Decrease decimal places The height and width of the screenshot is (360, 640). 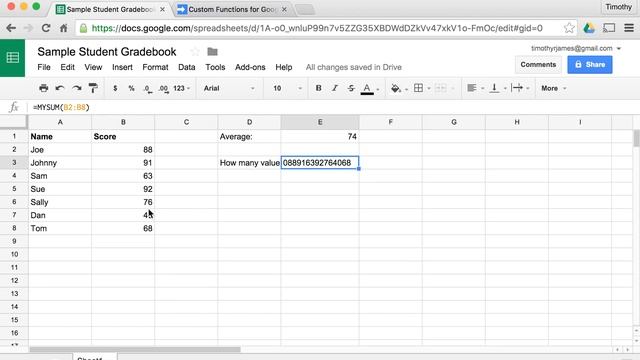point(147,89)
